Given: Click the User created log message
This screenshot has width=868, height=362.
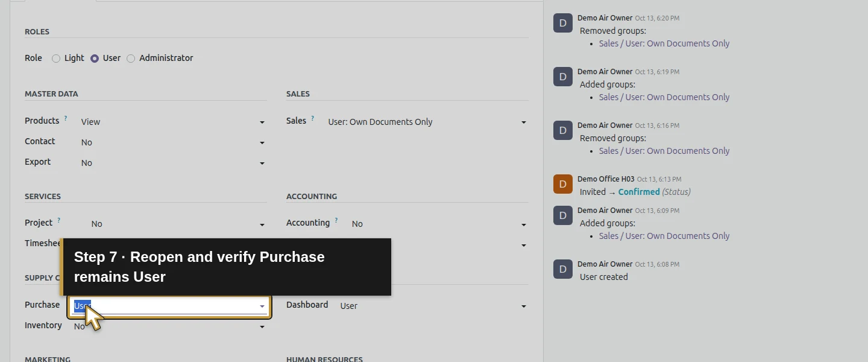Looking at the screenshot, I should 604,277.
